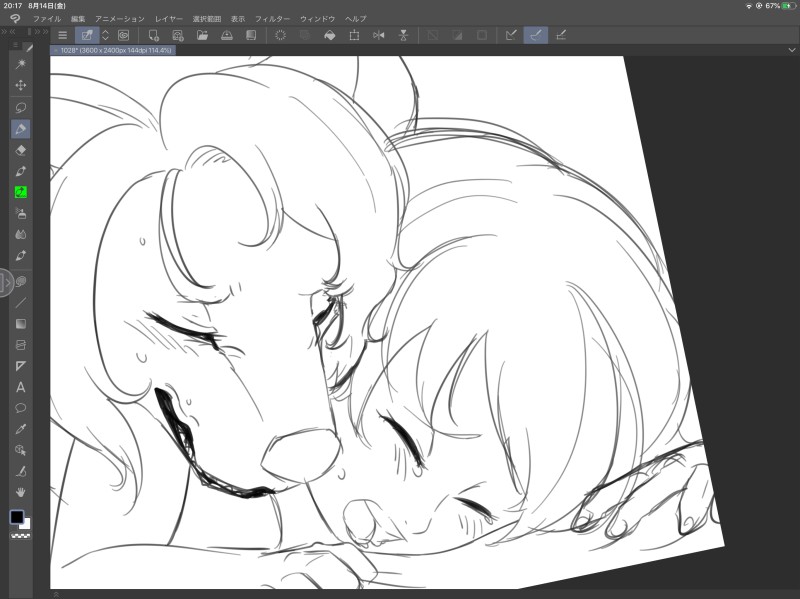Select the green highlighted brush tool
This screenshot has width=800, height=599.
pos(21,192)
